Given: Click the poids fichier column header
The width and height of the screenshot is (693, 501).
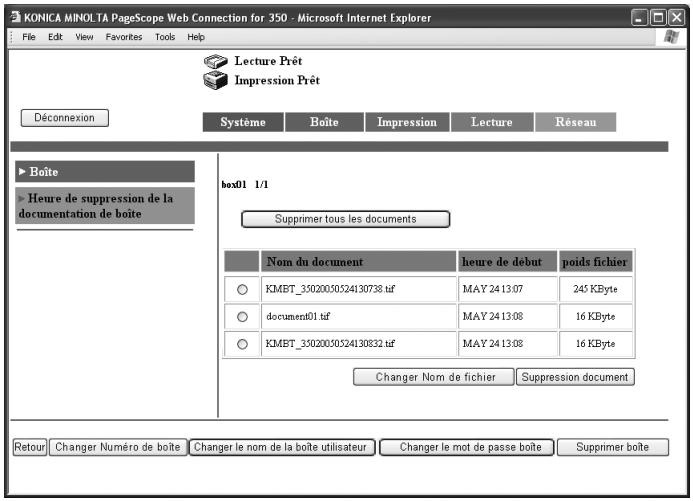Looking at the screenshot, I should (595, 262).
